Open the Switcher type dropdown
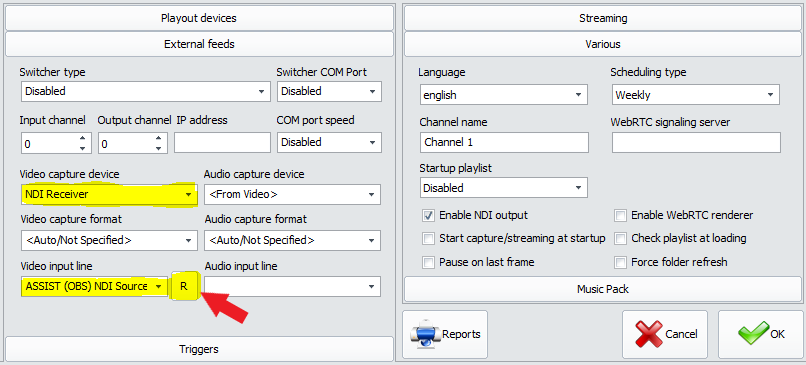This screenshot has width=806, height=365. [146, 92]
